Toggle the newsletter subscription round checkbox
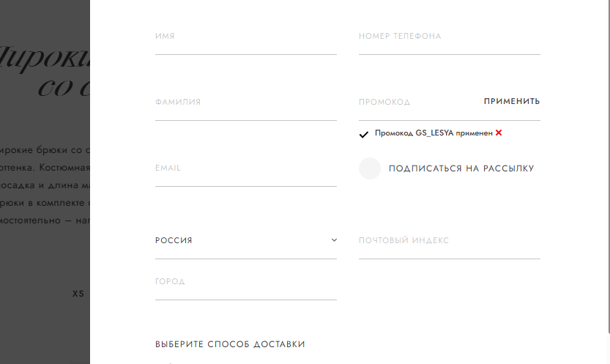The width and height of the screenshot is (610, 364). pyautogui.click(x=370, y=168)
